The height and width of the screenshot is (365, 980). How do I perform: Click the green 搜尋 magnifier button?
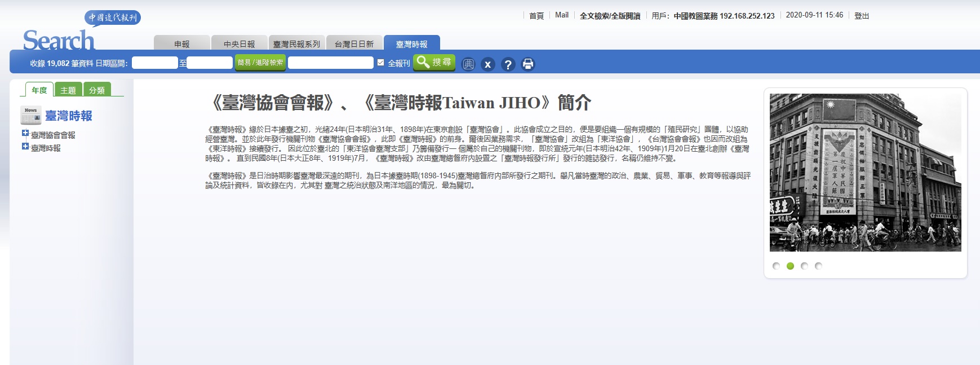coord(434,63)
